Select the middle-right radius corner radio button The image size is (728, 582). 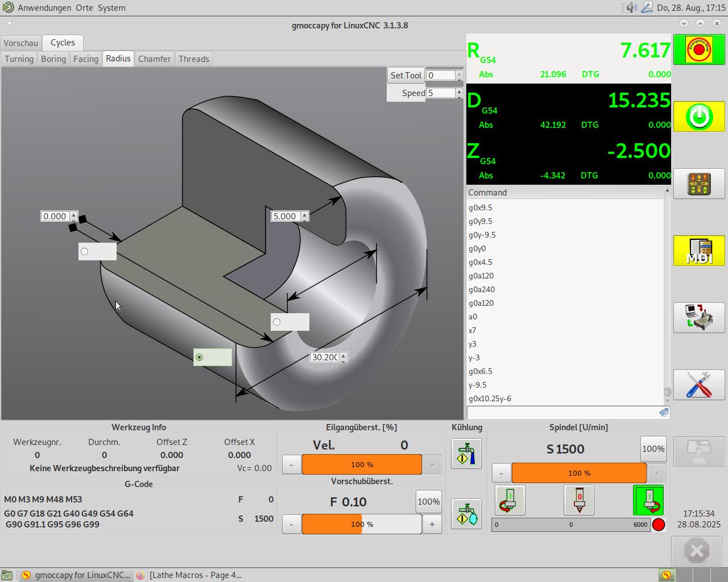[277, 322]
